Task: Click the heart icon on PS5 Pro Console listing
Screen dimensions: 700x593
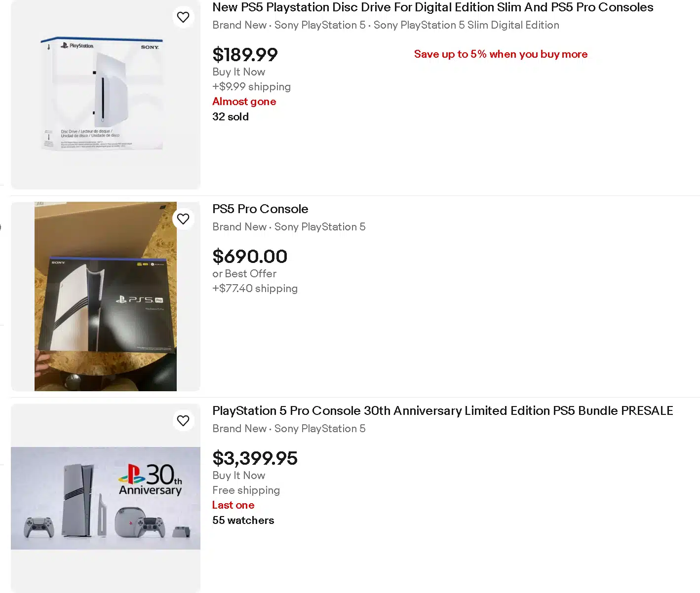Action: click(x=183, y=219)
